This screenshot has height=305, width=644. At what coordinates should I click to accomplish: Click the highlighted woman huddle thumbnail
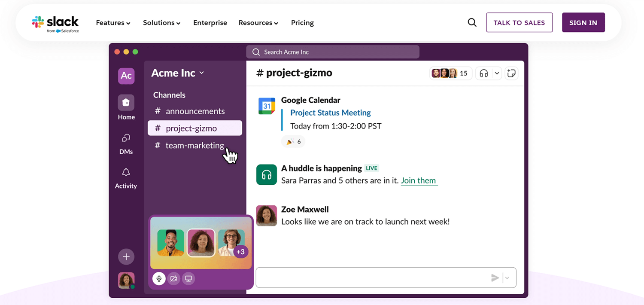click(201, 243)
